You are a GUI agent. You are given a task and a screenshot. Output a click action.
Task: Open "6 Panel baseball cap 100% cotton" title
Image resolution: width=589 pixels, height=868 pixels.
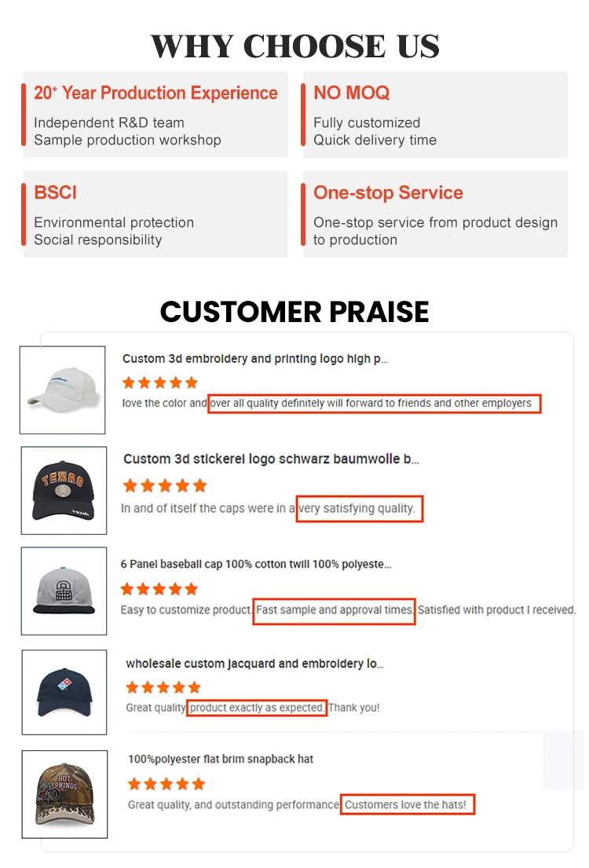point(255,564)
